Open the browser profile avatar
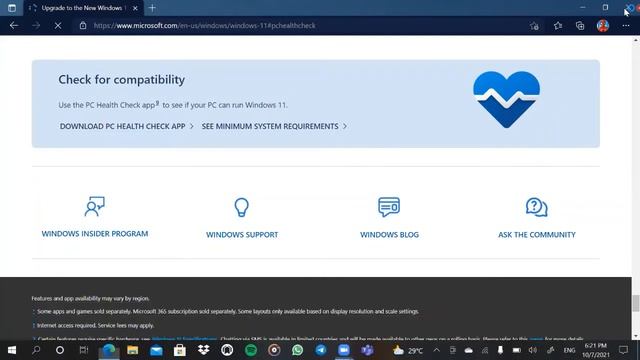 click(x=603, y=26)
